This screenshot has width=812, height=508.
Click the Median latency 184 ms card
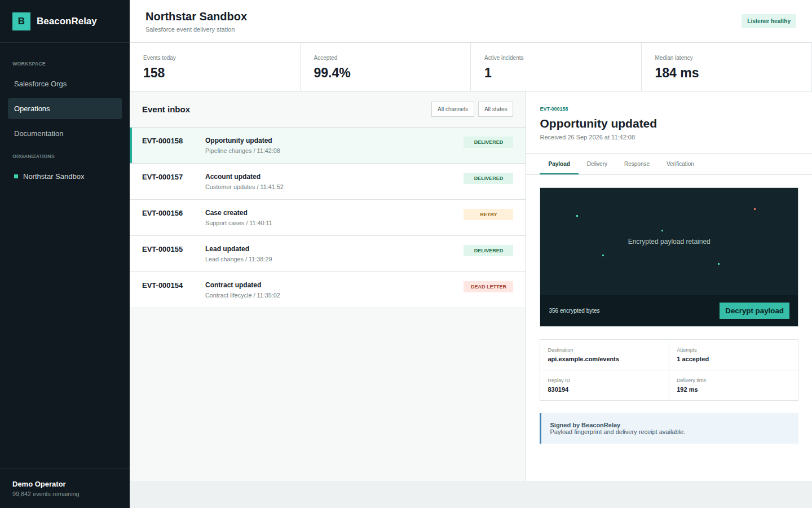coord(726,67)
